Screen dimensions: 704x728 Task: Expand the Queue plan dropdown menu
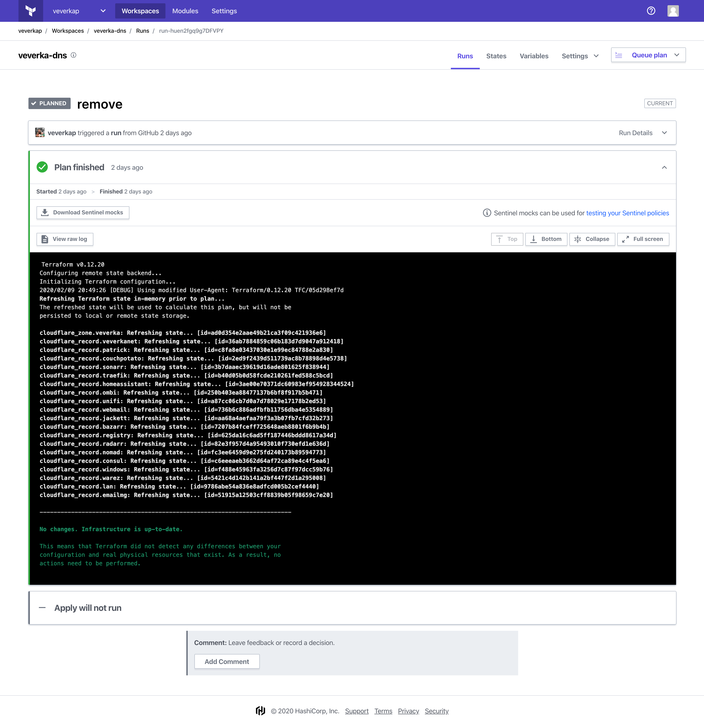pos(678,55)
